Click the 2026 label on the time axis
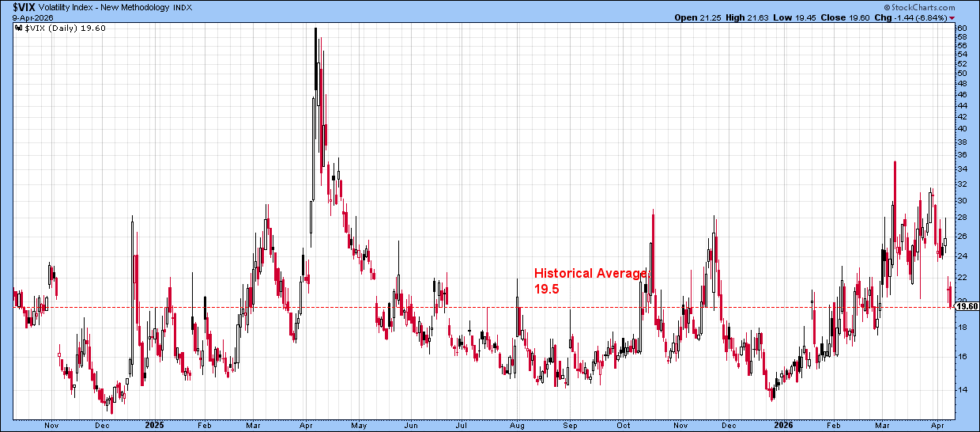 coord(783,424)
